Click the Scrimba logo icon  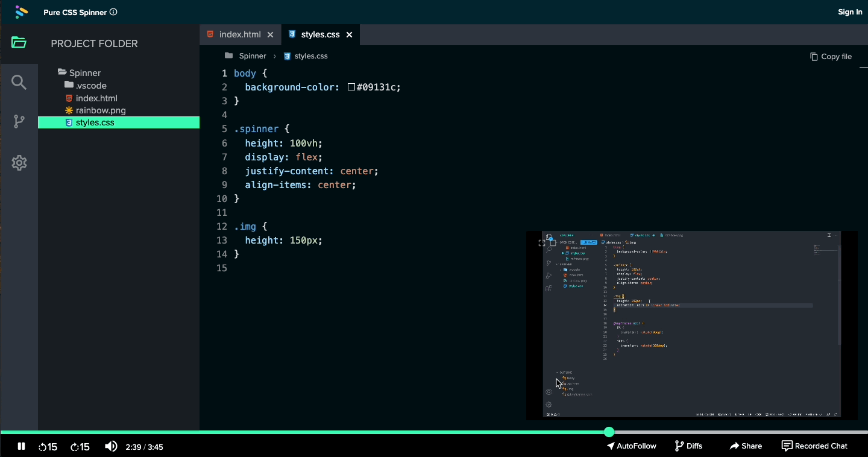click(22, 12)
